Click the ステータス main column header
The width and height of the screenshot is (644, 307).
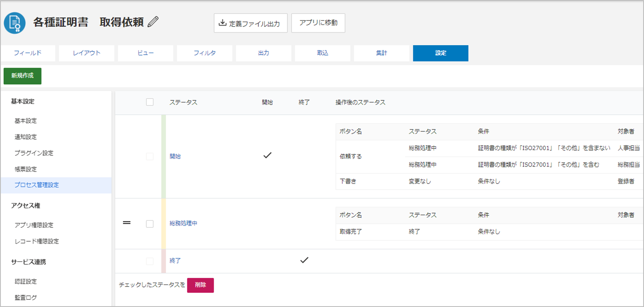183,102
